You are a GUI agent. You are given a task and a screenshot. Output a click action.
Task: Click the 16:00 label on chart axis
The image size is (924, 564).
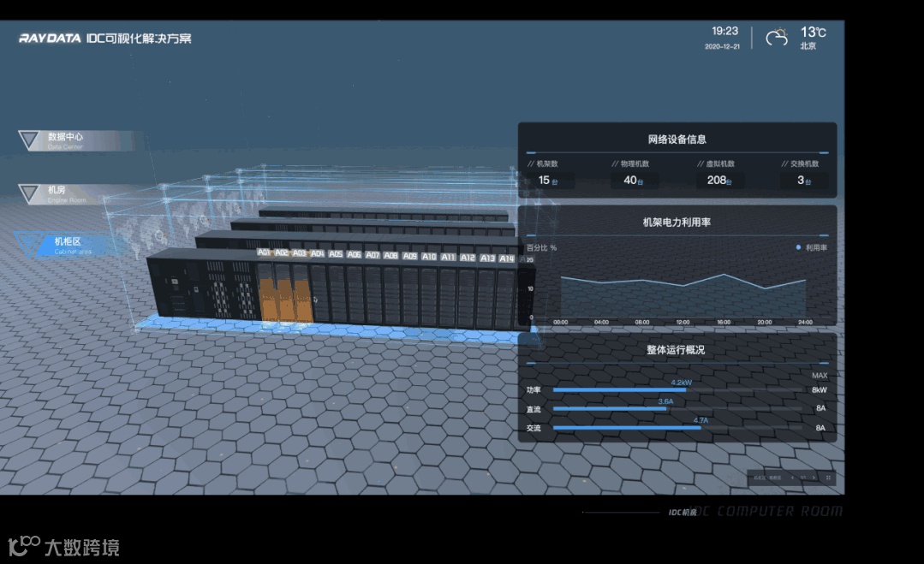point(724,322)
